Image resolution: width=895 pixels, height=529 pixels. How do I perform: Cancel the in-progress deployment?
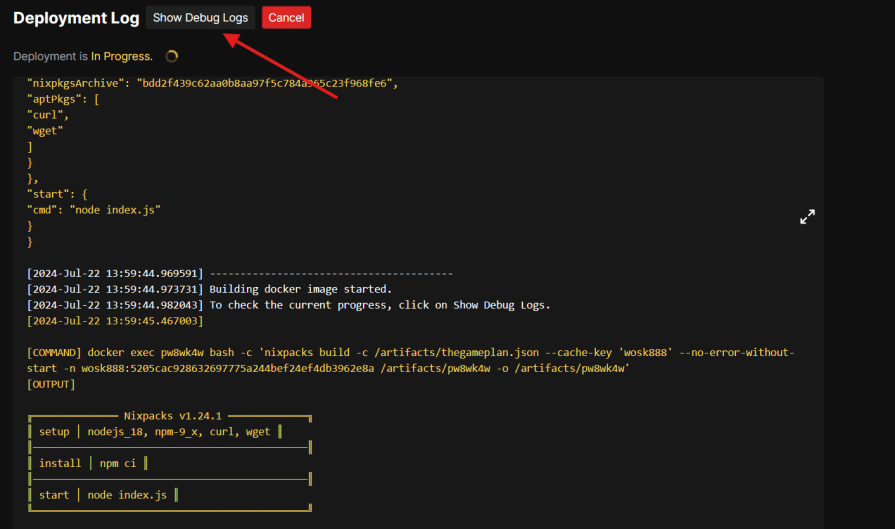tap(286, 18)
